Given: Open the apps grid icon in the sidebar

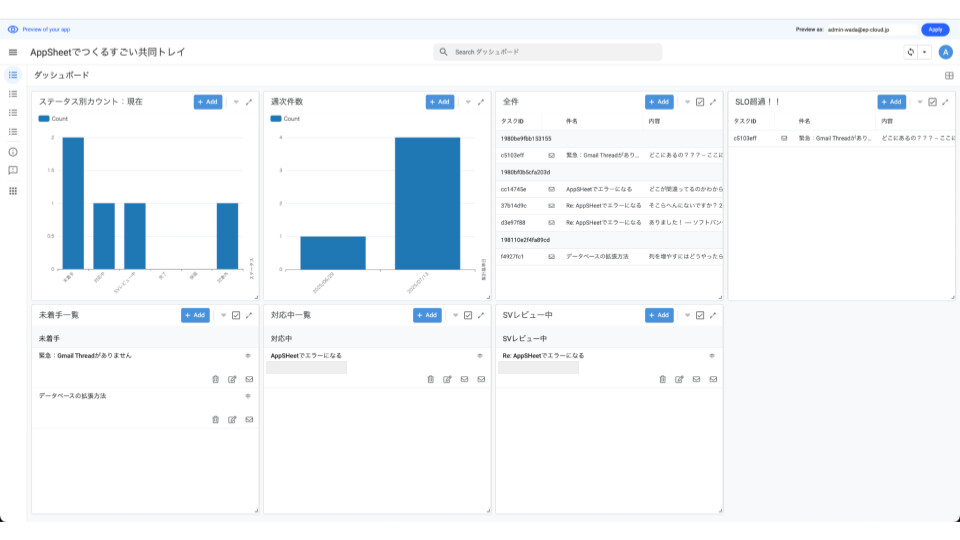Looking at the screenshot, I should [13, 191].
